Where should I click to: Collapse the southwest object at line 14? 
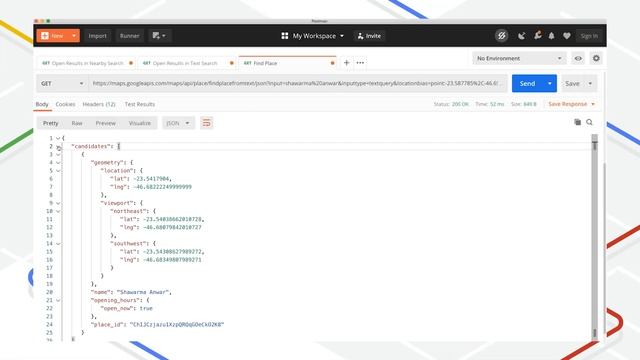coord(58,244)
